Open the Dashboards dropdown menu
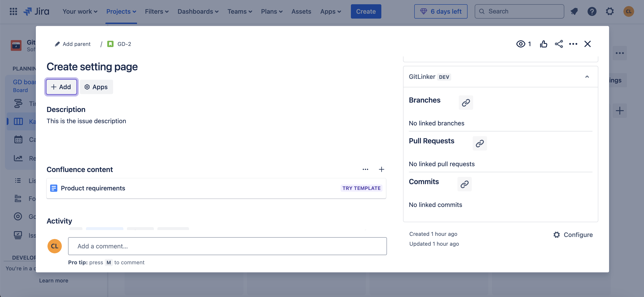This screenshot has height=297, width=644. pos(198,11)
